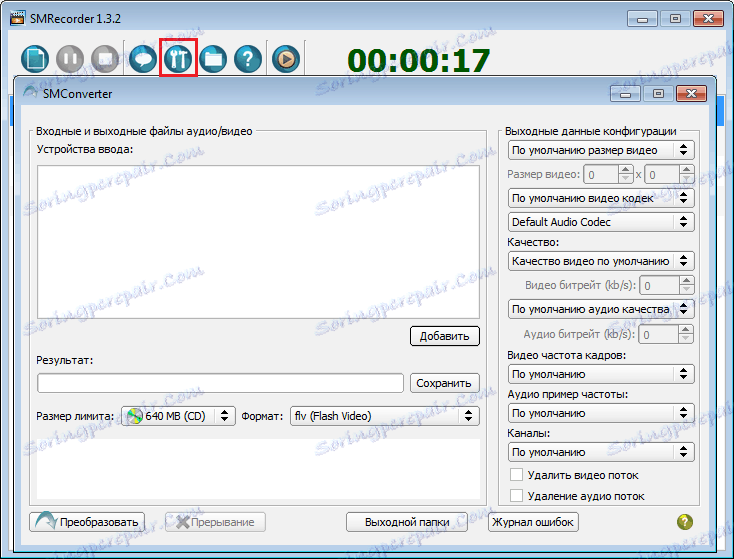Screen dimensions: 734x559
Task: Open the По умолчанию аудио качества dropdown
Action: click(601, 309)
